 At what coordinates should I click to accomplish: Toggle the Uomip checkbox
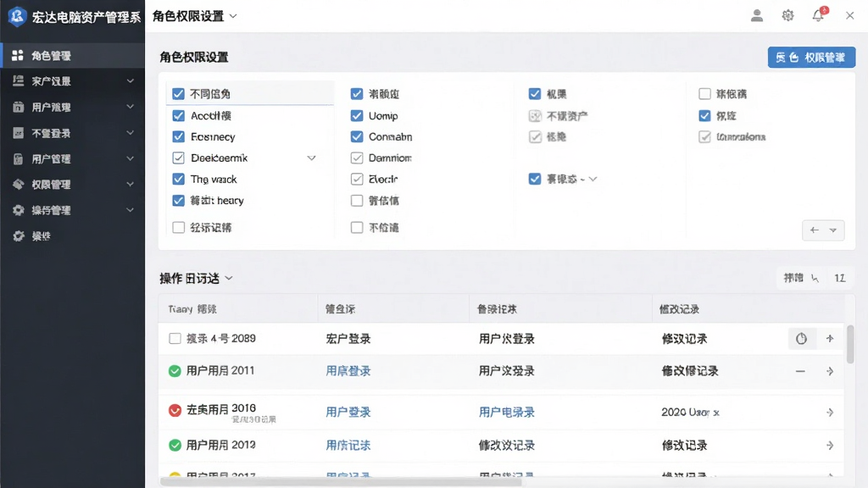pos(357,115)
